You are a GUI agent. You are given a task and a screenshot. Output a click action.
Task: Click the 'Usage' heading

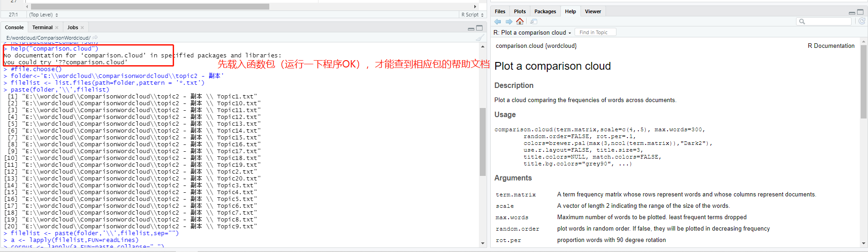(505, 114)
